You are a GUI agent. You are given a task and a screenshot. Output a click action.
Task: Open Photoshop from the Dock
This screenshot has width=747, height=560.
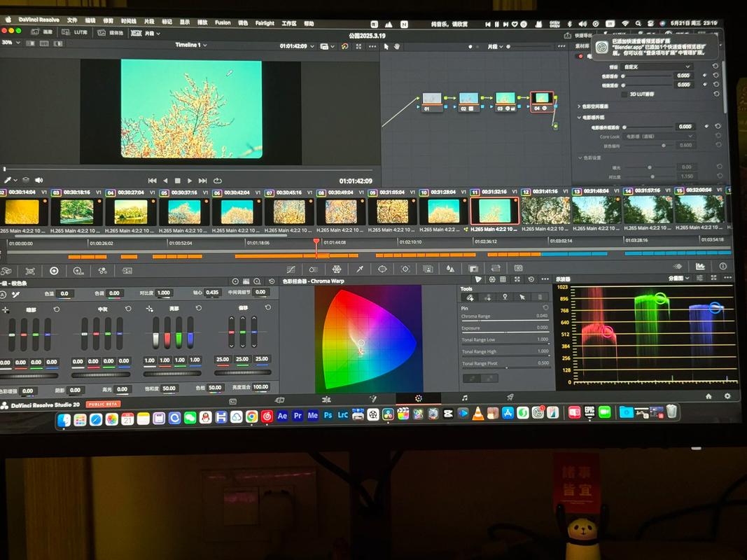[328, 415]
